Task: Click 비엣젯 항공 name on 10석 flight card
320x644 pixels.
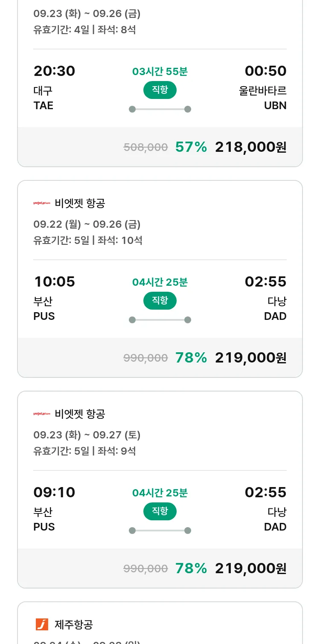Action: click(80, 203)
